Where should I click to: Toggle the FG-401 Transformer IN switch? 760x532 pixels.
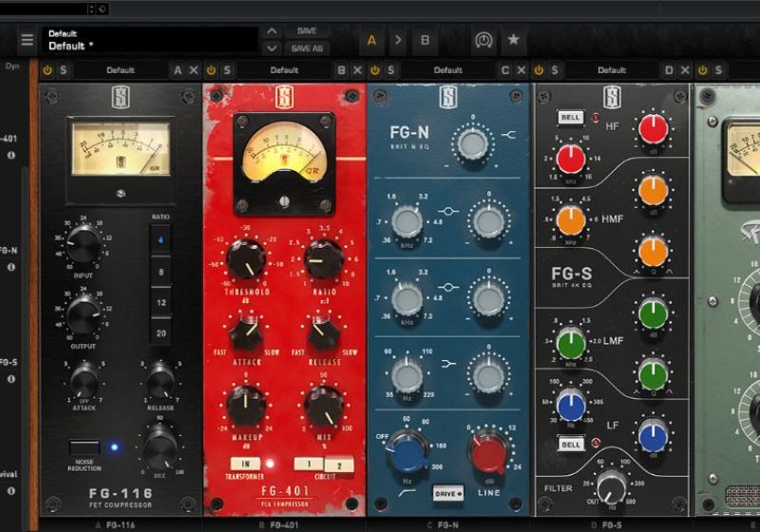click(241, 464)
